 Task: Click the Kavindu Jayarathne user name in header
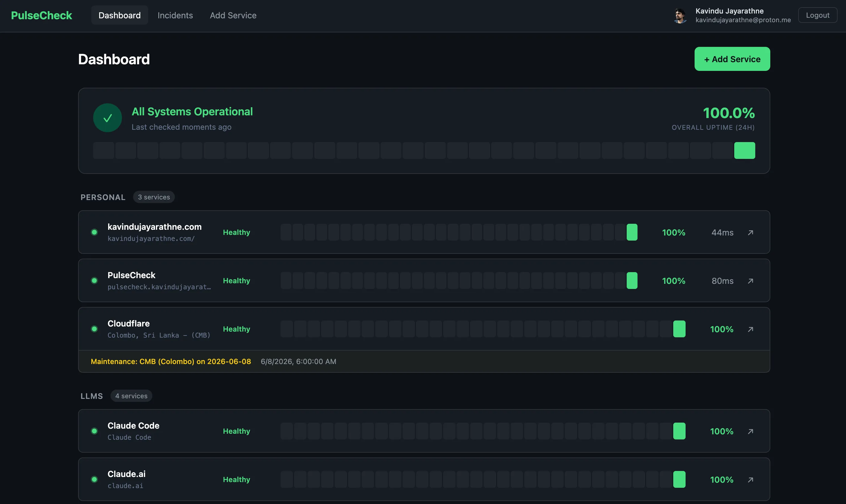(x=729, y=11)
